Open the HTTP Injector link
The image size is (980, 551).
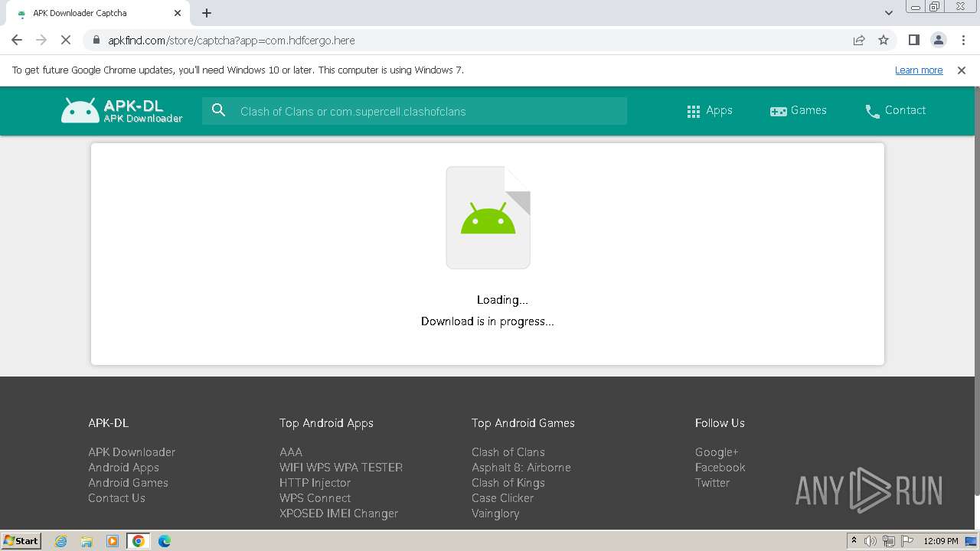point(315,483)
